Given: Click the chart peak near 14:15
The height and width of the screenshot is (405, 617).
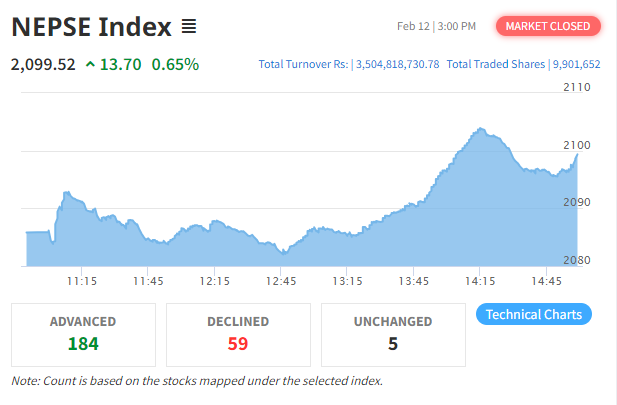Looking at the screenshot, I should tap(481, 129).
